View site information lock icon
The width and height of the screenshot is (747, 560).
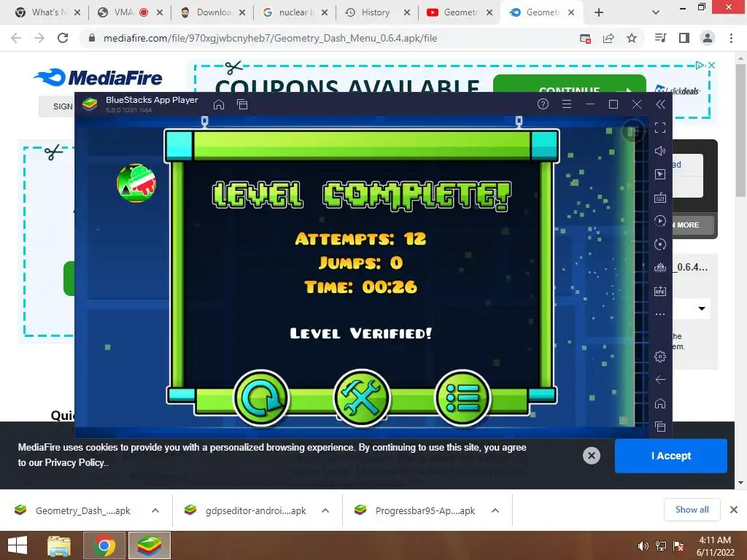click(x=92, y=38)
